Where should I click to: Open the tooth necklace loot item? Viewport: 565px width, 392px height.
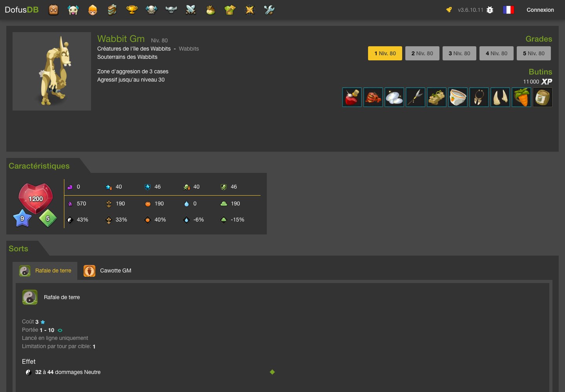[x=479, y=97]
